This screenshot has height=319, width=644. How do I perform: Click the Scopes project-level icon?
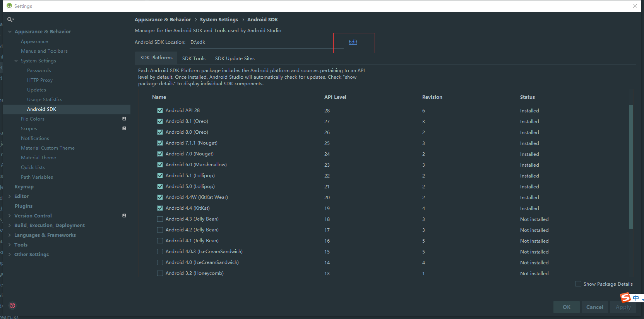(124, 128)
